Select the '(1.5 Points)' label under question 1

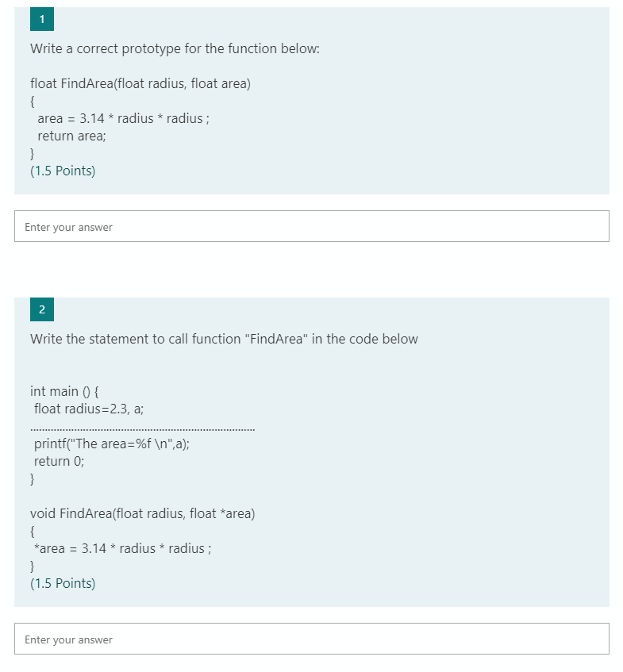63,170
